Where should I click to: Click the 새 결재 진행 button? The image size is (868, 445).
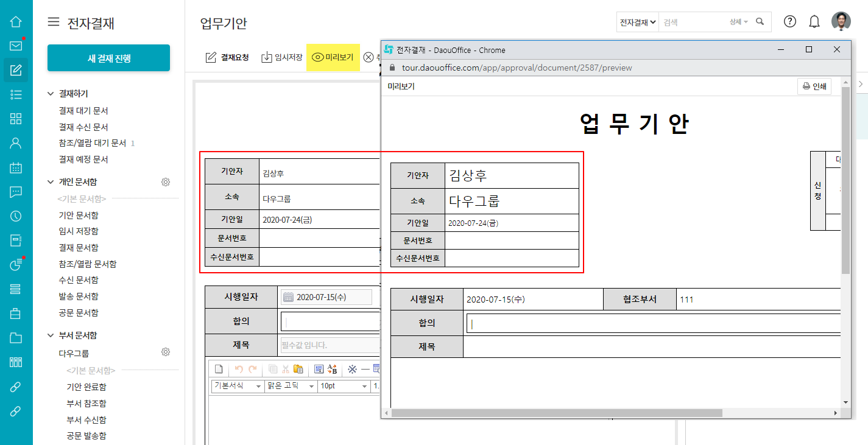[108, 58]
